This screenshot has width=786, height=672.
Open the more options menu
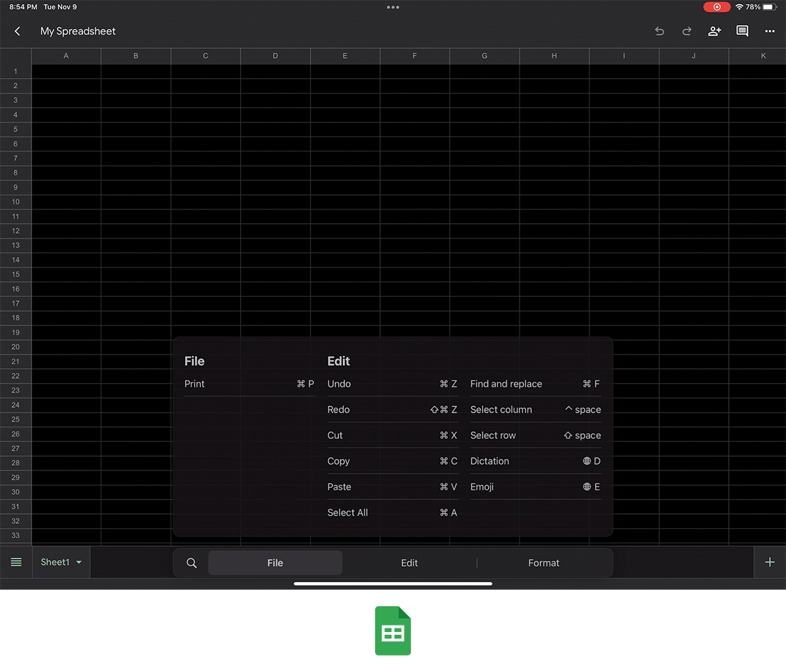coord(770,31)
